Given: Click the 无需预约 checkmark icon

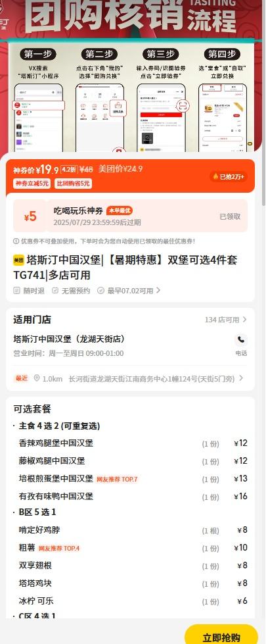Looking at the screenshot, I should [x=55, y=291].
